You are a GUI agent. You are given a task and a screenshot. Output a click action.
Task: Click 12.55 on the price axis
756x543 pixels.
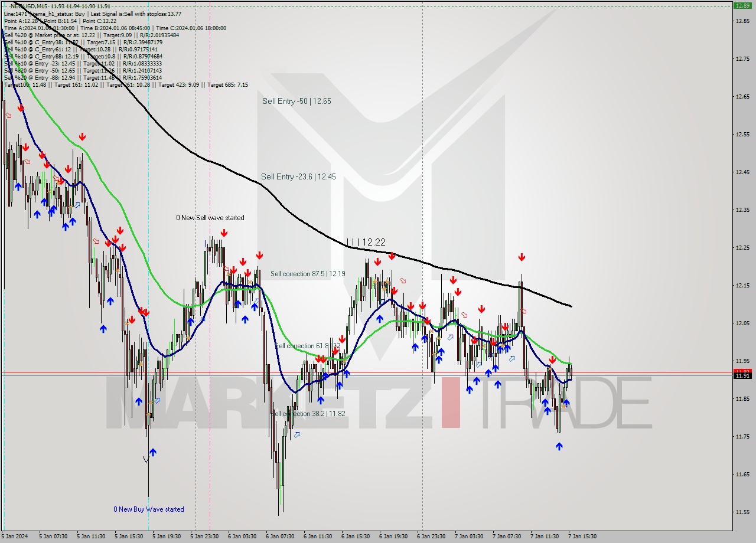point(742,135)
